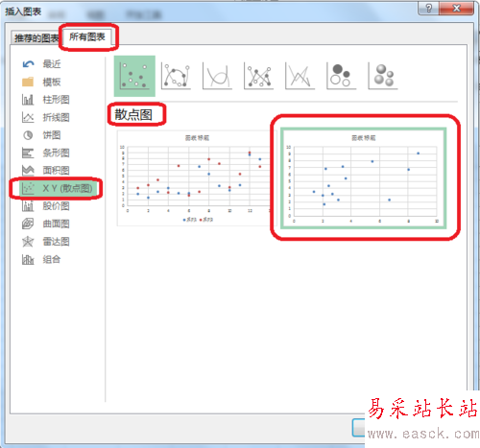
Task: Close the 插入图表 dialog
Action: click(x=457, y=8)
